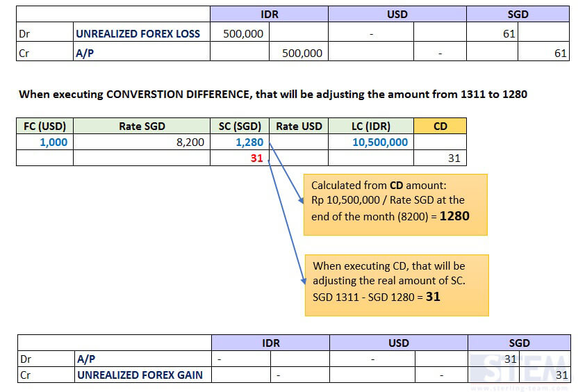This screenshot has width=585, height=392.
Task: Select the LC (IDR) column header
Action: coord(371,126)
